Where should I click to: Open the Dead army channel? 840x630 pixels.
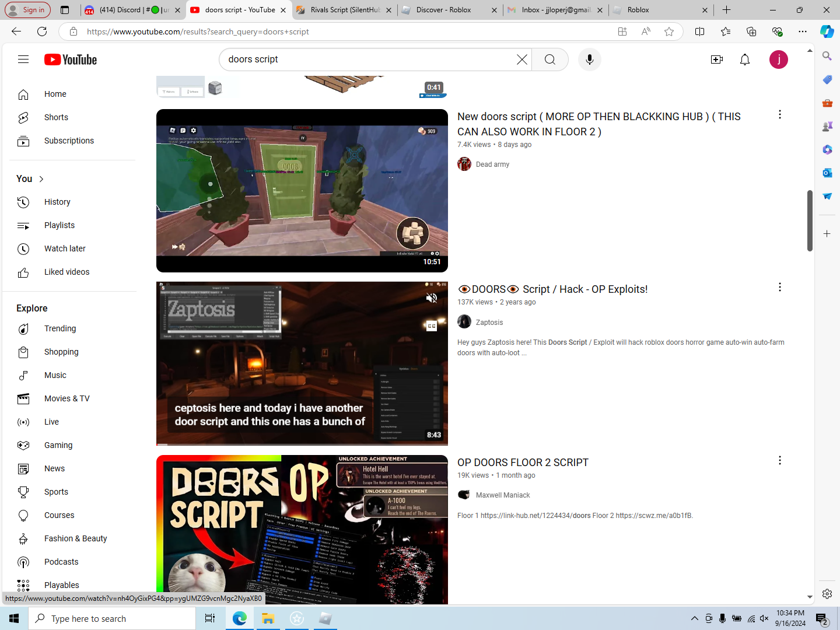pyautogui.click(x=492, y=164)
